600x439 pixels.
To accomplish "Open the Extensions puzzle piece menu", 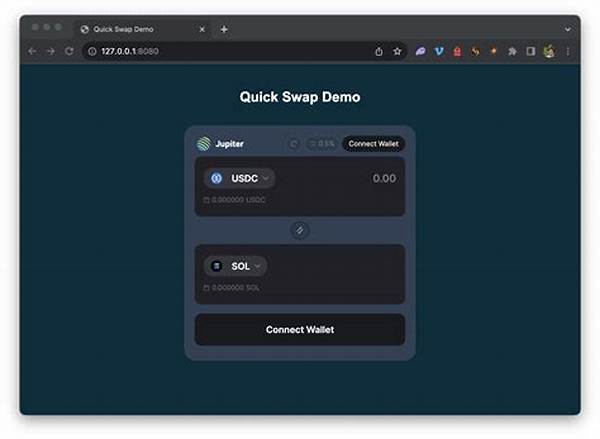I will (x=512, y=51).
